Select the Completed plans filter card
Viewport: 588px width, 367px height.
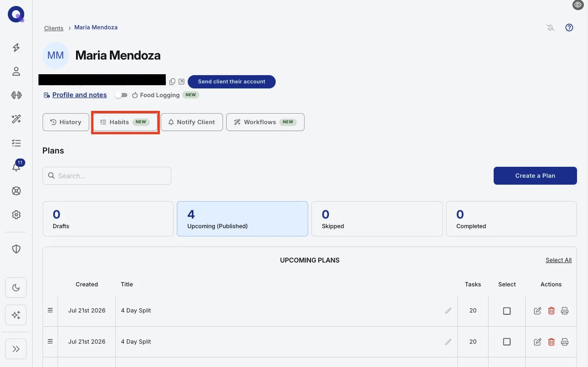(x=512, y=219)
